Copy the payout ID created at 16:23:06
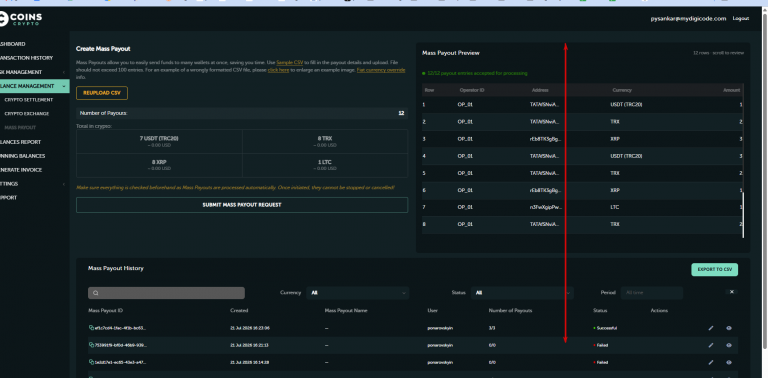Image resolution: width=768 pixels, height=378 pixels. tap(91, 328)
